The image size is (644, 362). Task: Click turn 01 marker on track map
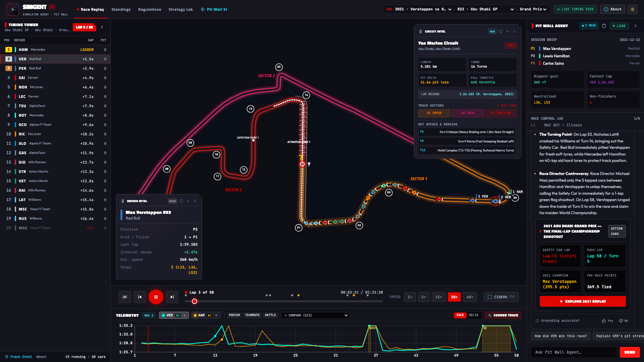[x=299, y=228]
